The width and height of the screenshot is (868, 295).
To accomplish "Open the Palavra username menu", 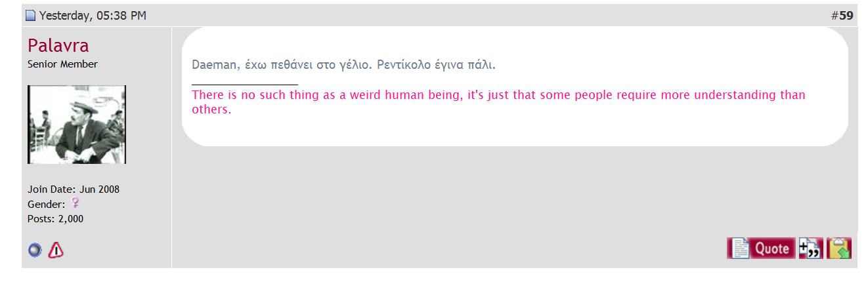I will [x=58, y=45].
